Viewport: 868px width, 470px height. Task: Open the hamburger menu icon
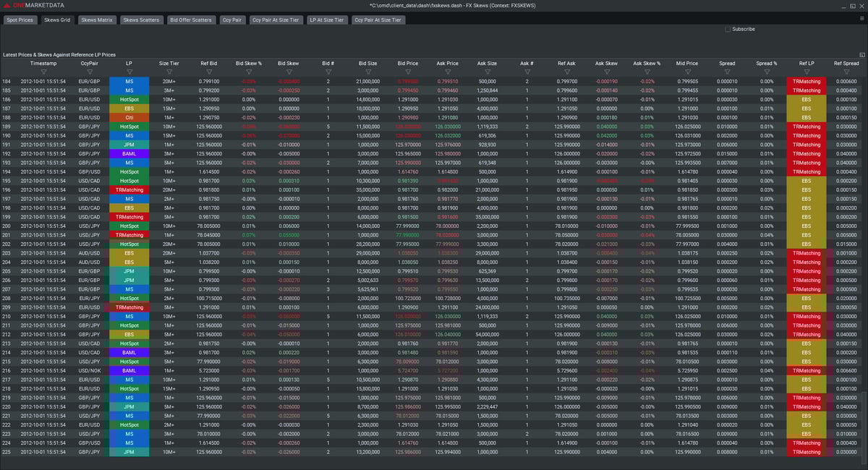[x=861, y=20]
